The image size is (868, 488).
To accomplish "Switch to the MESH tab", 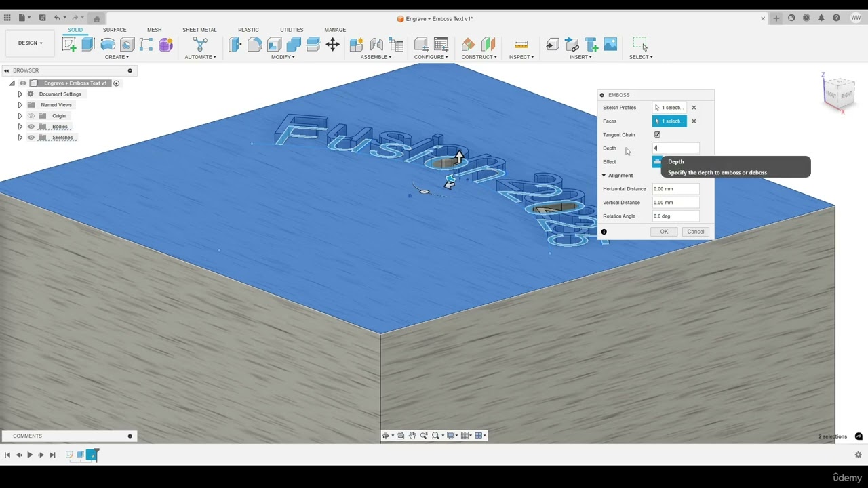I will [x=154, y=30].
